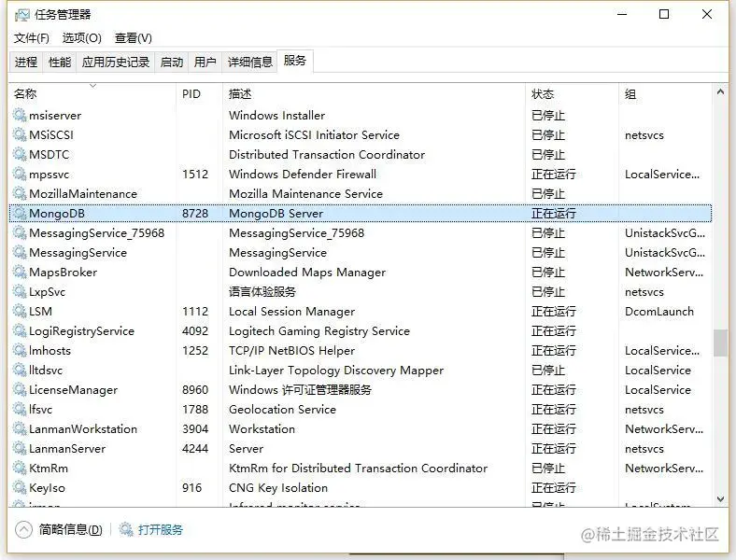Click the gear icon beside MessagingService_75968
The width and height of the screenshot is (736, 560).
20,233
